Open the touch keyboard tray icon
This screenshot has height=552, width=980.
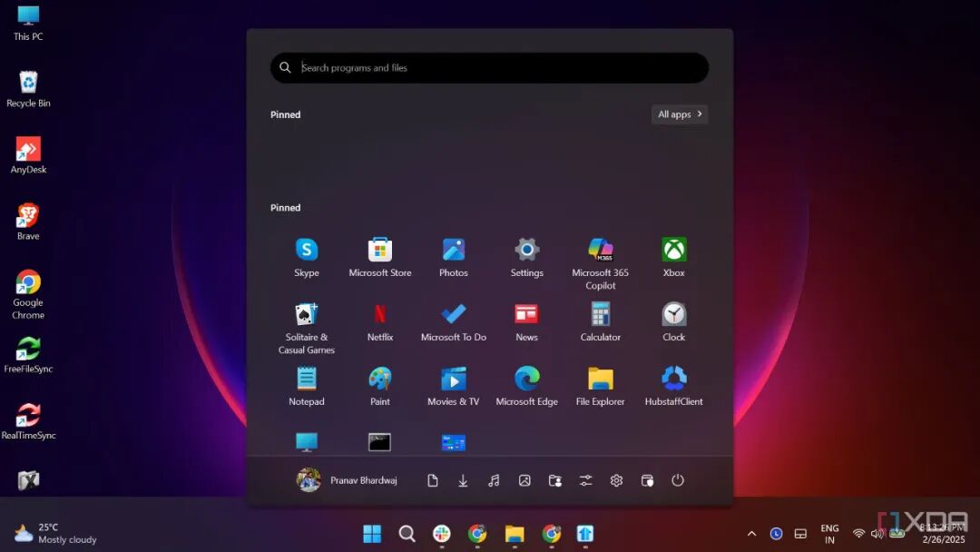pos(800,533)
